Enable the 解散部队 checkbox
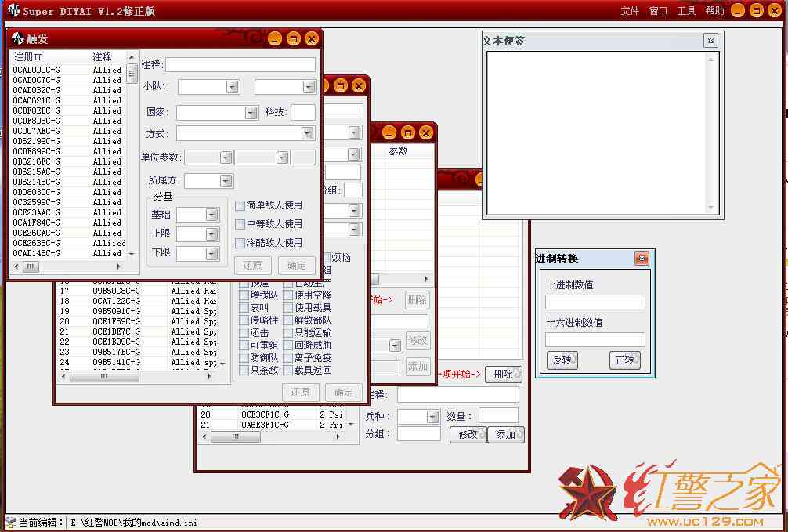This screenshot has width=788, height=532. click(288, 320)
